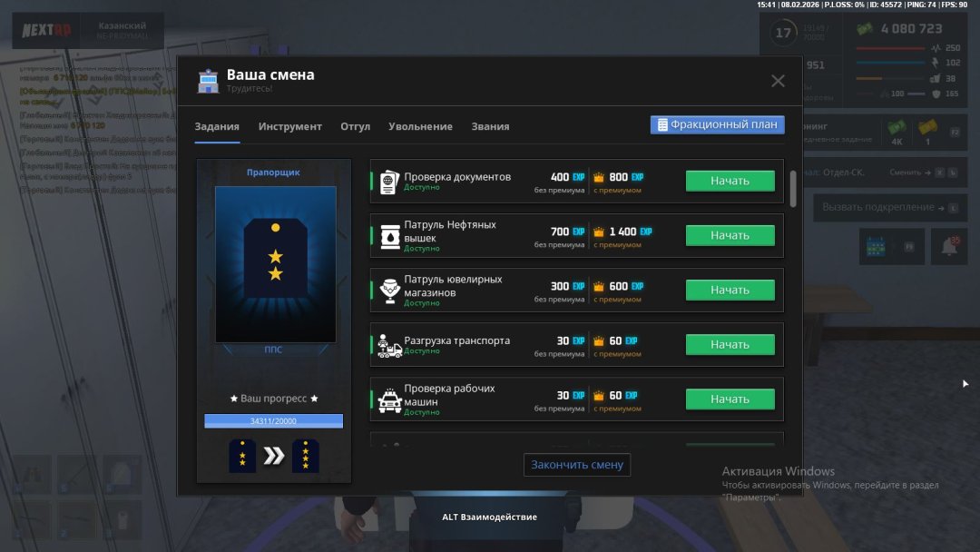980x552 pixels.
Task: Click the transport unloading truck icon
Action: (389, 345)
